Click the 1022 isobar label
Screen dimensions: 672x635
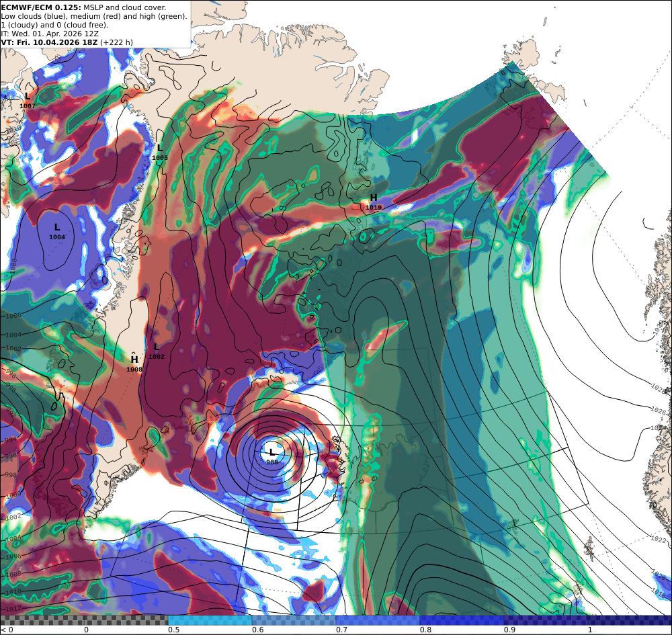(x=659, y=538)
